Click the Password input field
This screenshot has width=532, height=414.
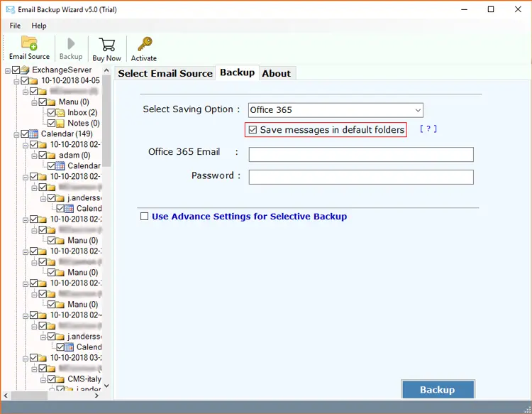[x=361, y=178]
